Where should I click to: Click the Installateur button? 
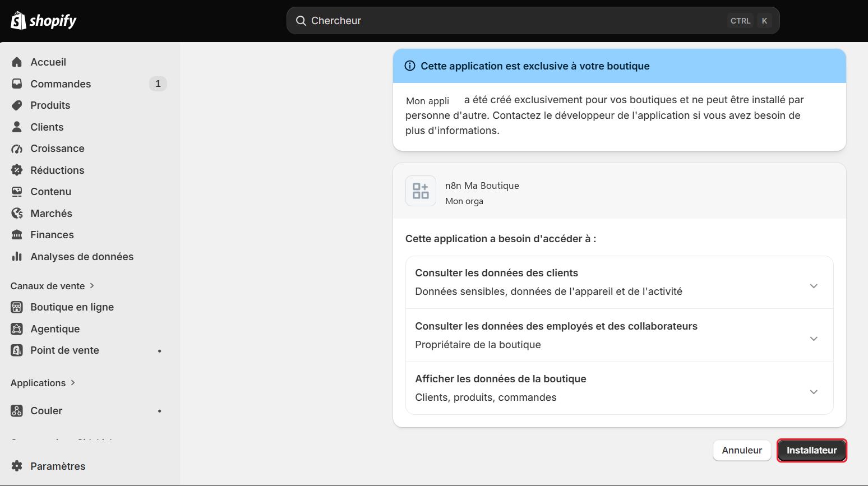(811, 450)
